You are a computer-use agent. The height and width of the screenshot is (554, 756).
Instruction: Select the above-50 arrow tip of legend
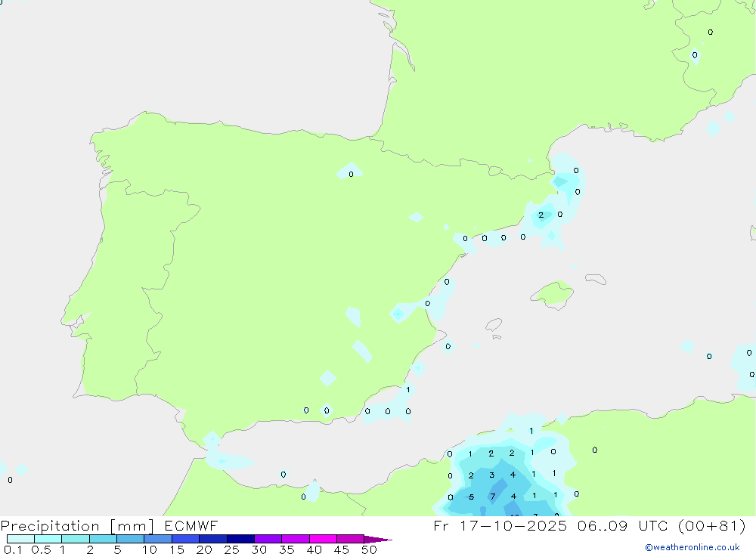(x=378, y=539)
